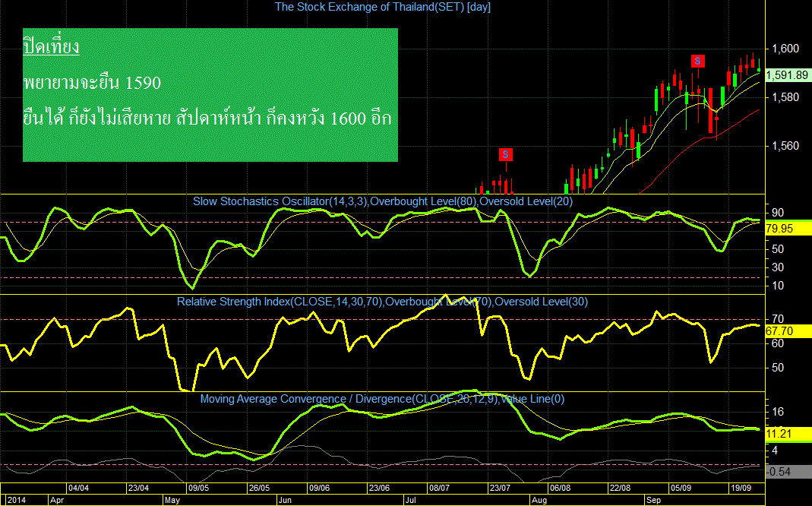812x506 pixels.
Task: Click the 04/04 date label
Action: point(79,488)
